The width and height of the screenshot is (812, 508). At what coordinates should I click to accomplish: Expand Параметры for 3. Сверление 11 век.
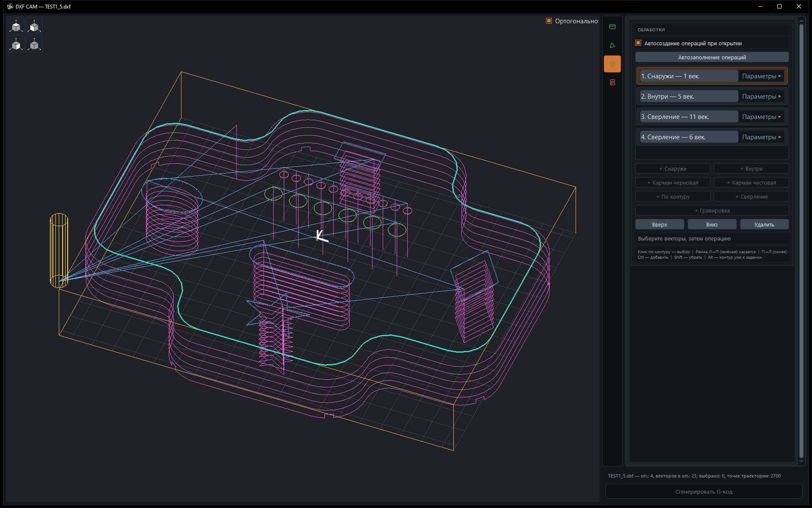[x=761, y=117]
